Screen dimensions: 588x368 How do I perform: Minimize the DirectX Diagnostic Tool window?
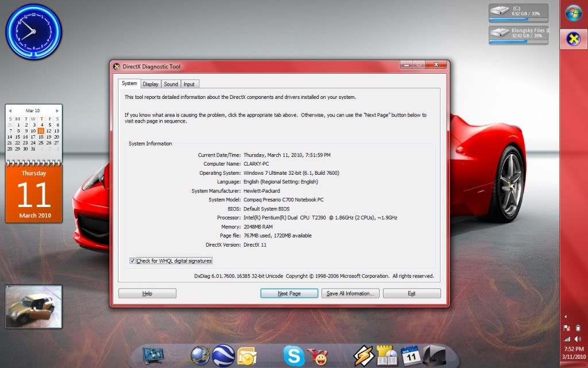406,65
